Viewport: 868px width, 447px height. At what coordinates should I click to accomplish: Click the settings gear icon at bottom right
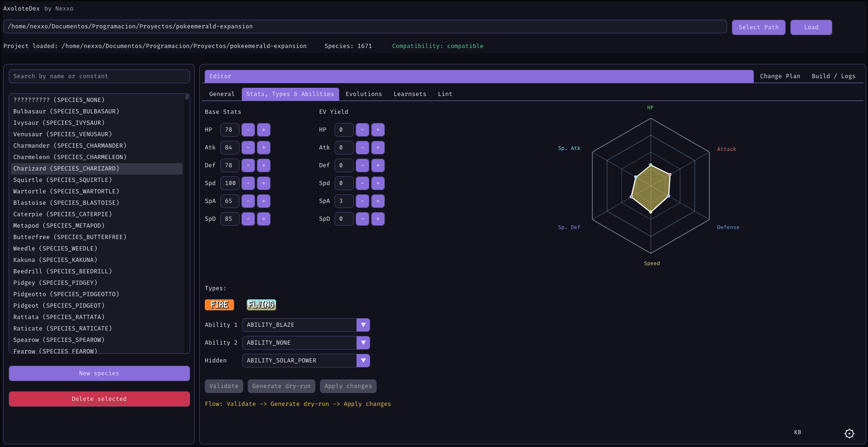(849, 434)
